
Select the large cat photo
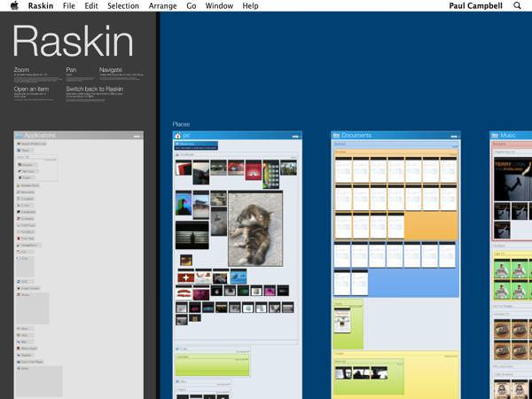pos(255,230)
